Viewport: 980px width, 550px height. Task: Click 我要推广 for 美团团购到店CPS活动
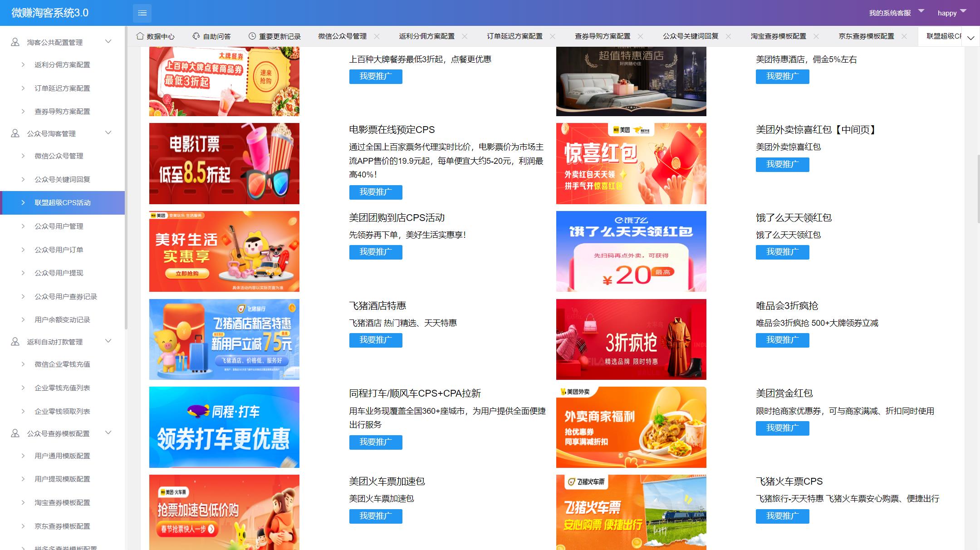pyautogui.click(x=376, y=252)
